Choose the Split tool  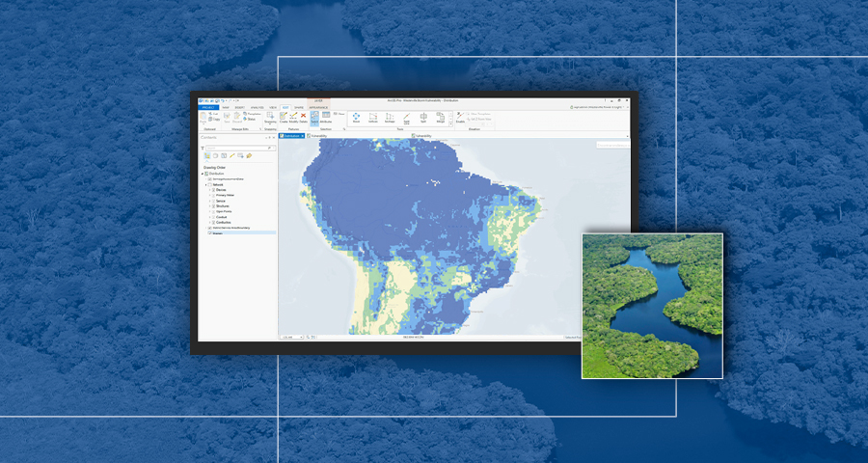tap(422, 118)
